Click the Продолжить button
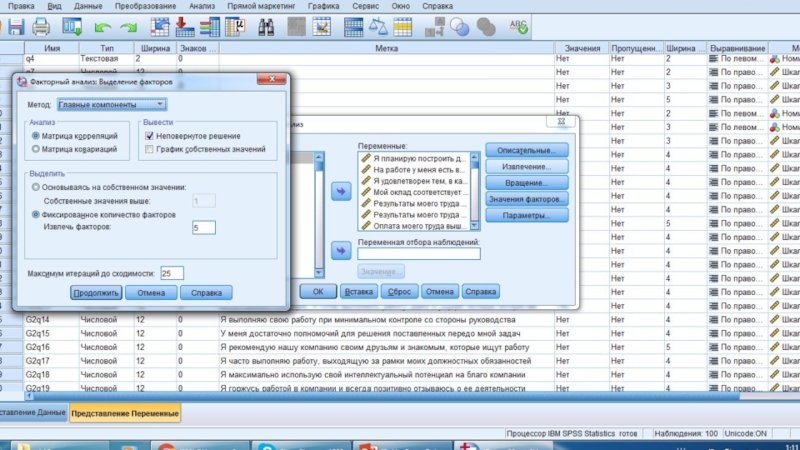800x450 pixels. pos(96,293)
